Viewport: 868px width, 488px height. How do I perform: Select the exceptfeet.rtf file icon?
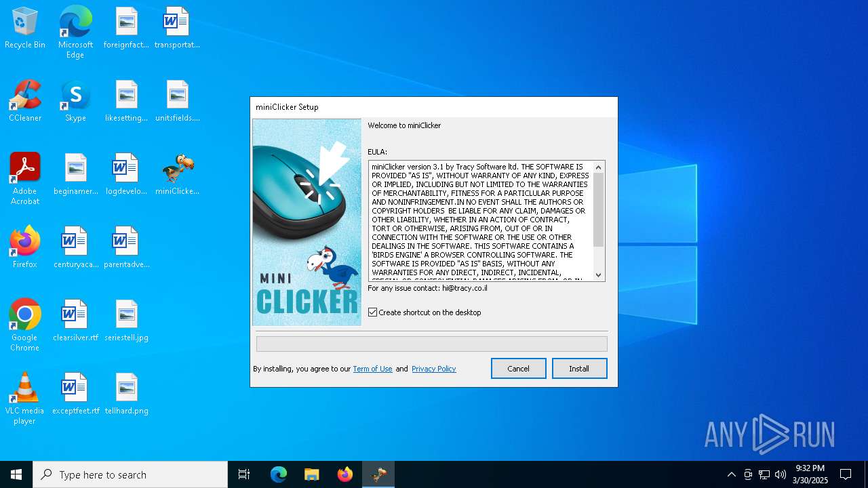[75, 394]
